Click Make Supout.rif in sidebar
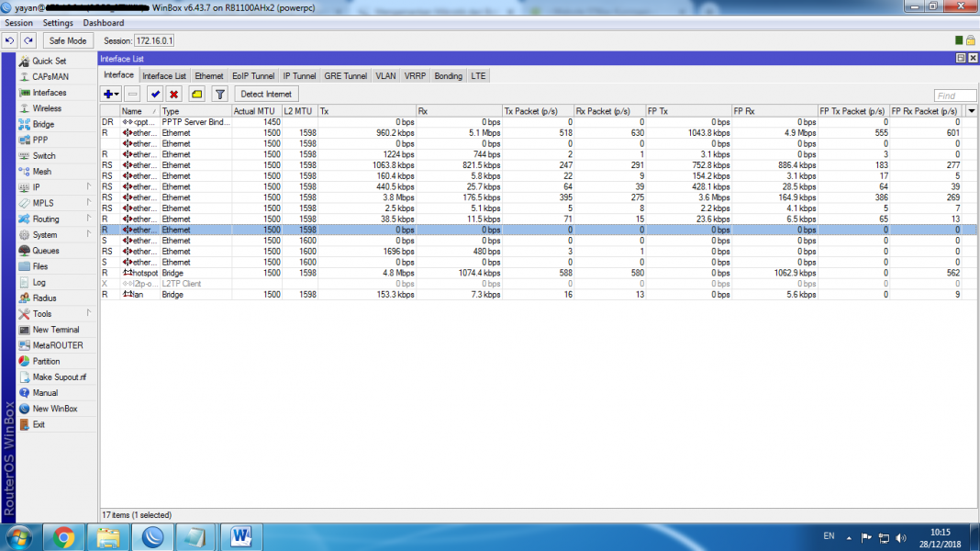The height and width of the screenshot is (551, 980). [x=60, y=377]
